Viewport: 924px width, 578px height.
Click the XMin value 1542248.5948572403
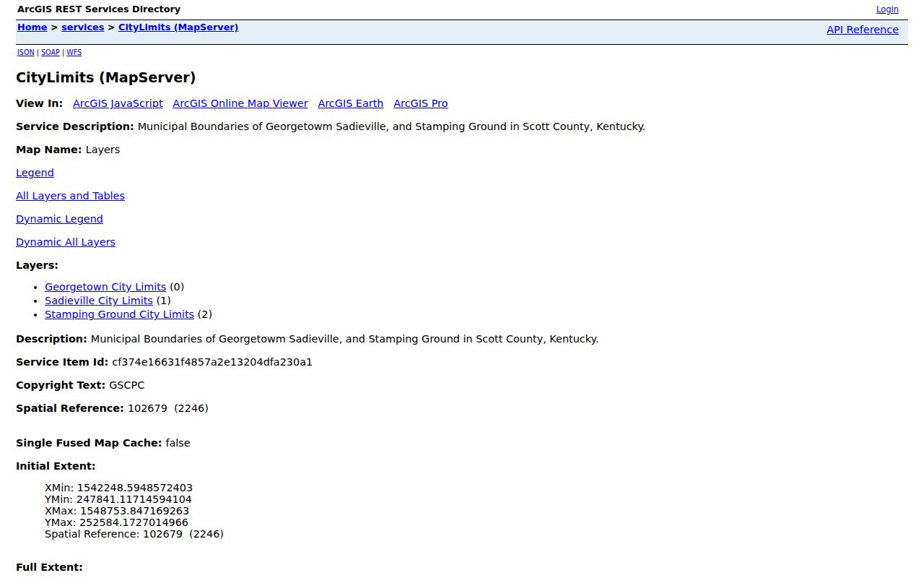point(135,488)
